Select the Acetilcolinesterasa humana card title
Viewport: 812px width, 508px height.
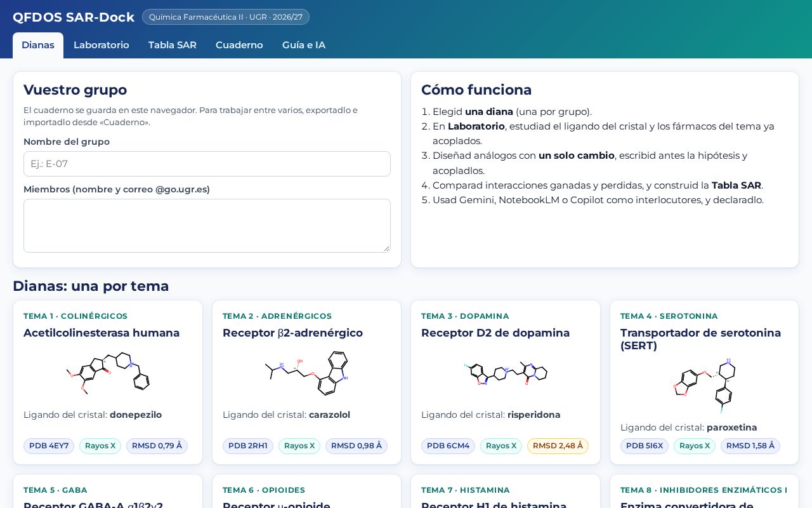coord(101,333)
